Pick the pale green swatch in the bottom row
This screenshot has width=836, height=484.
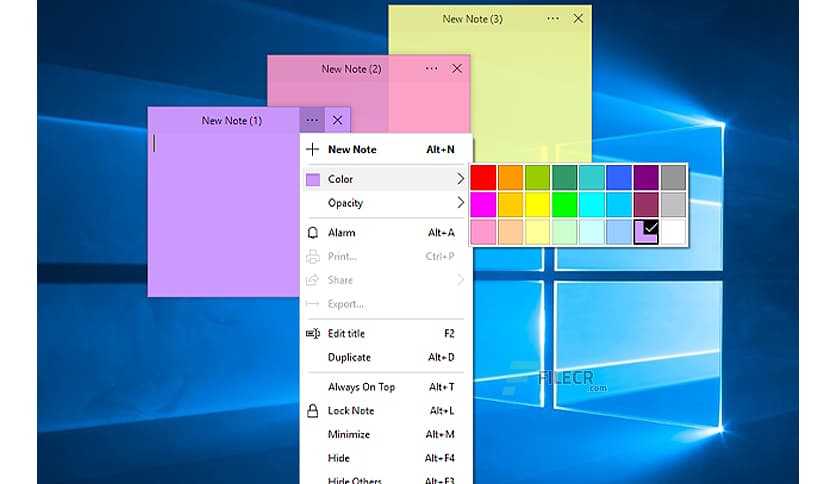point(565,232)
